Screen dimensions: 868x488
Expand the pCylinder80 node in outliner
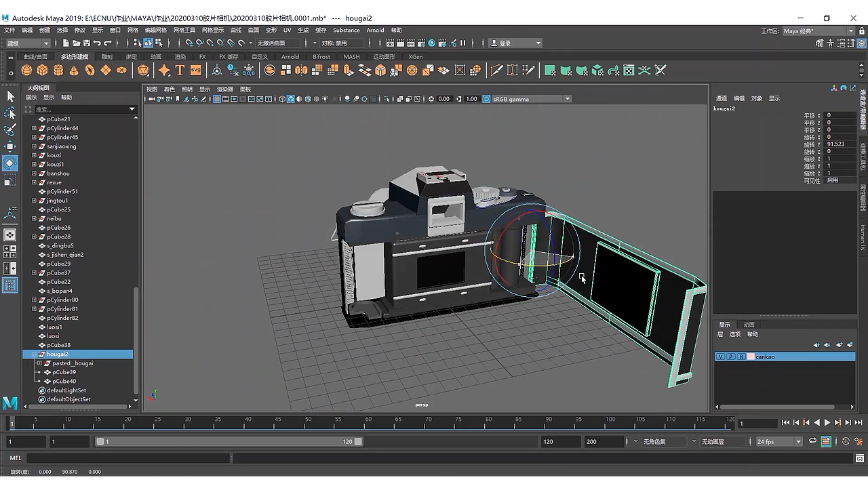coord(34,300)
